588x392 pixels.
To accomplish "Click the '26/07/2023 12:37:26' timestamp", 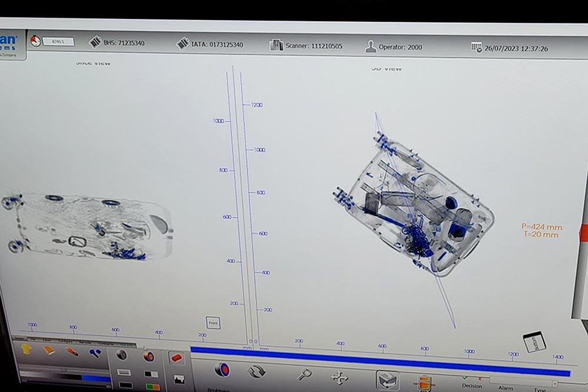I will pos(516,49).
